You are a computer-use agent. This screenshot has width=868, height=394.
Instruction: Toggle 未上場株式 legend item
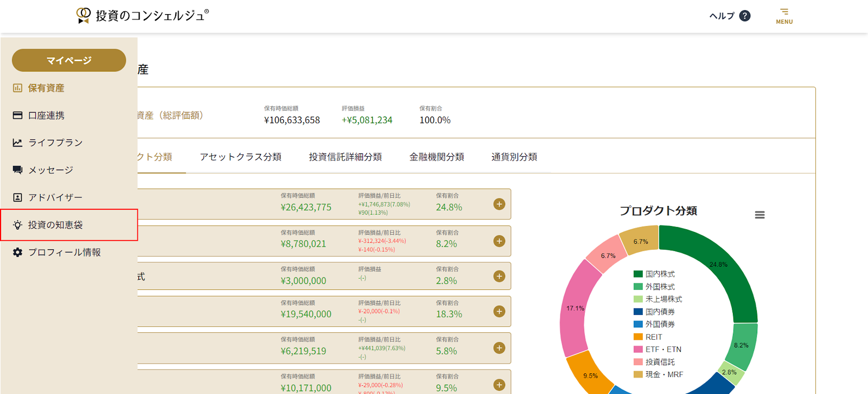tap(658, 299)
